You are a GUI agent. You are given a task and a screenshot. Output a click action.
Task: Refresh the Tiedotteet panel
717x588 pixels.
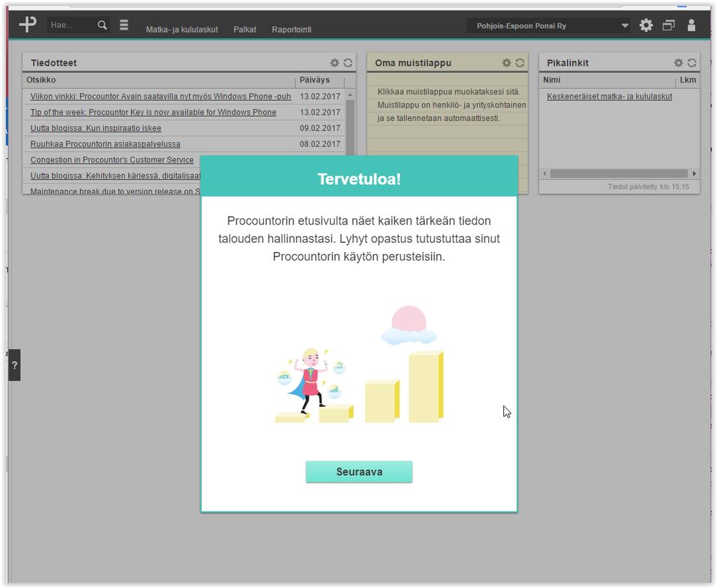coord(348,62)
